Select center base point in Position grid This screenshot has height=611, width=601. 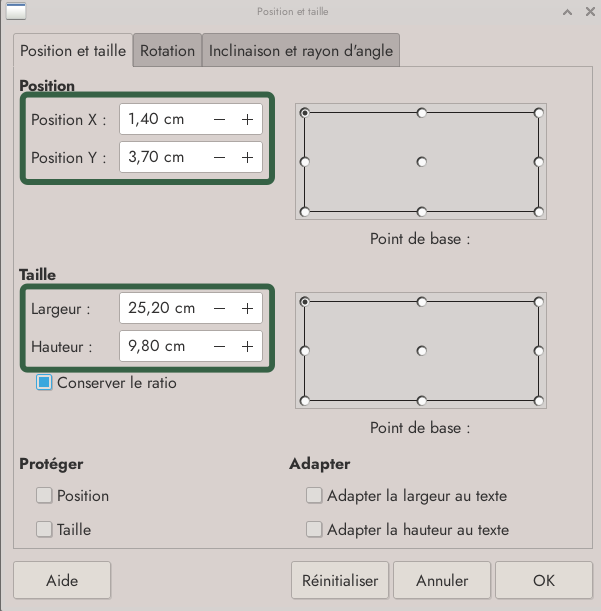pos(422,161)
